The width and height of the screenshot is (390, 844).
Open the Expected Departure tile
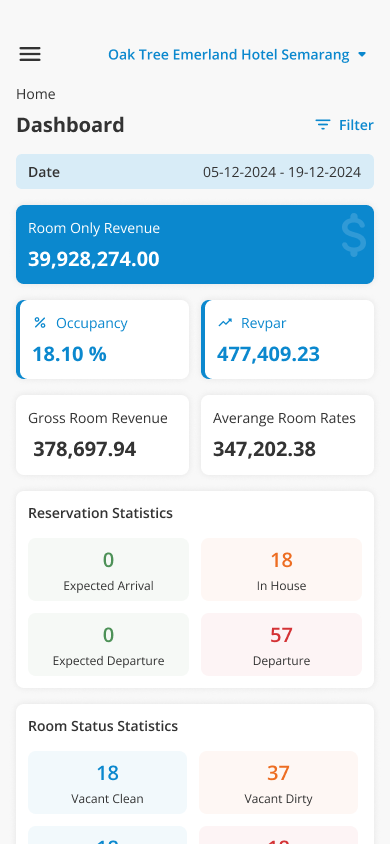coord(109,644)
